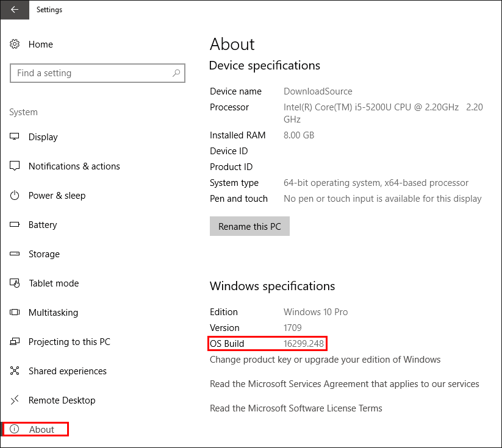Click the Projecting to this PC icon
The image size is (502, 448).
click(15, 341)
